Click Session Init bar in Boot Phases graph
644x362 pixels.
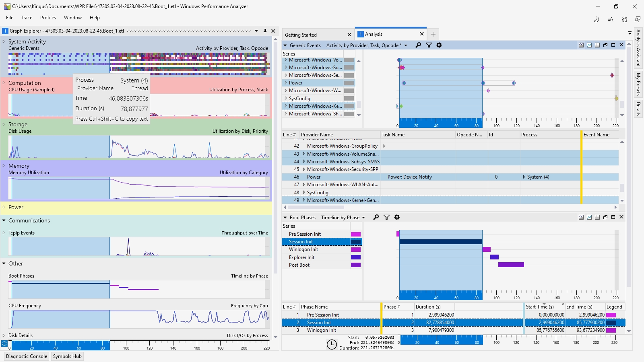441,242
